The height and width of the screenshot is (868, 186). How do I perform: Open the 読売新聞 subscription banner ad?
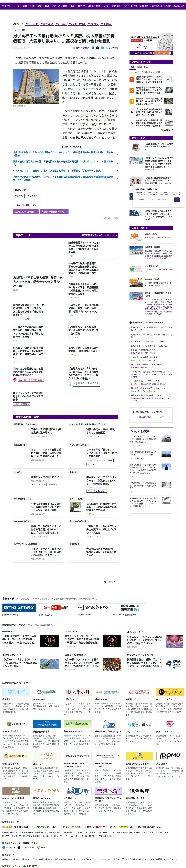[151, 44]
